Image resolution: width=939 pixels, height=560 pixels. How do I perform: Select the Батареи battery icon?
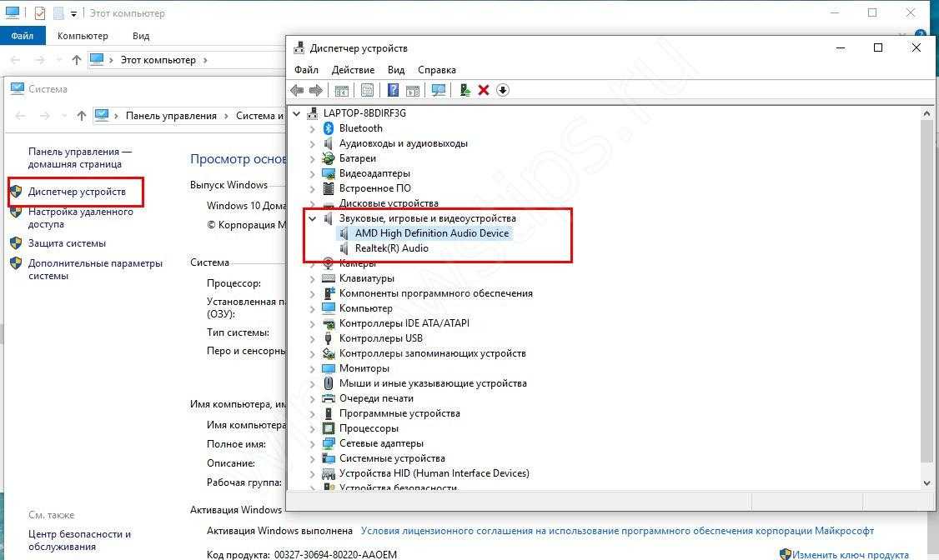(329, 158)
